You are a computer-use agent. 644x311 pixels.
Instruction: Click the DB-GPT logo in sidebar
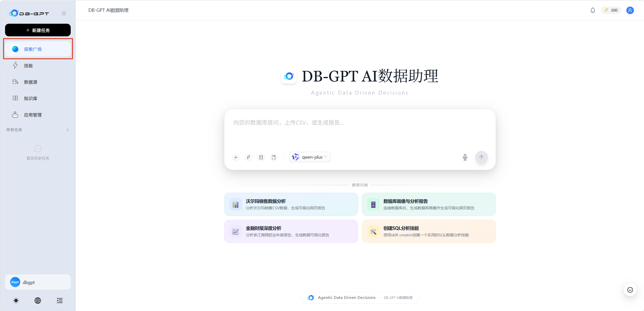pos(29,13)
